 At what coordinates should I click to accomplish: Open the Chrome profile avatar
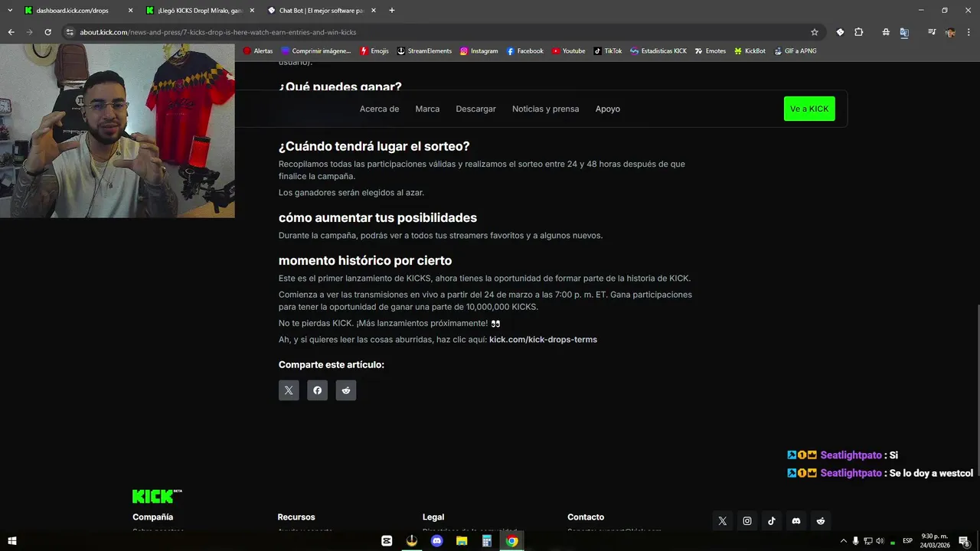pyautogui.click(x=950, y=32)
